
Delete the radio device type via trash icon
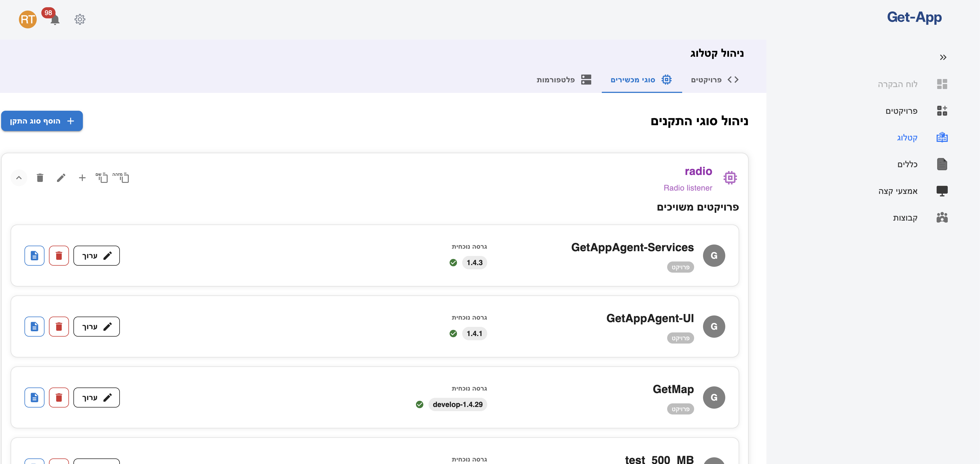tap(40, 178)
